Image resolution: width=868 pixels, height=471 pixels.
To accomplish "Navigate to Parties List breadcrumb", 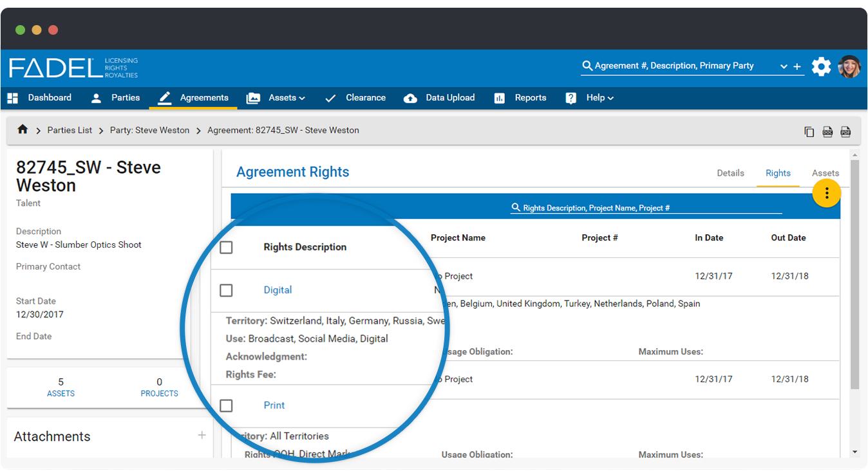I will [x=70, y=130].
